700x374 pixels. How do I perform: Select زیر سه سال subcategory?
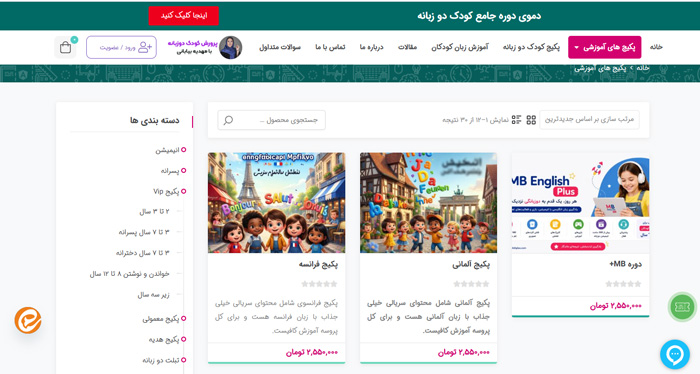[x=153, y=295]
